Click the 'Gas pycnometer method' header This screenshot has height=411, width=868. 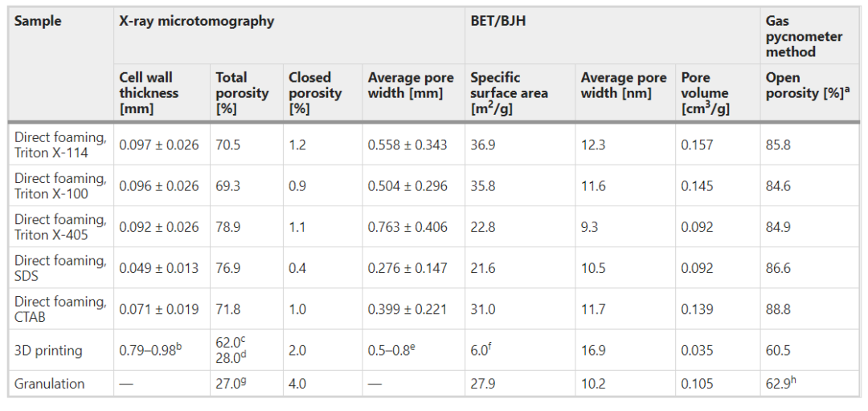[x=804, y=37]
